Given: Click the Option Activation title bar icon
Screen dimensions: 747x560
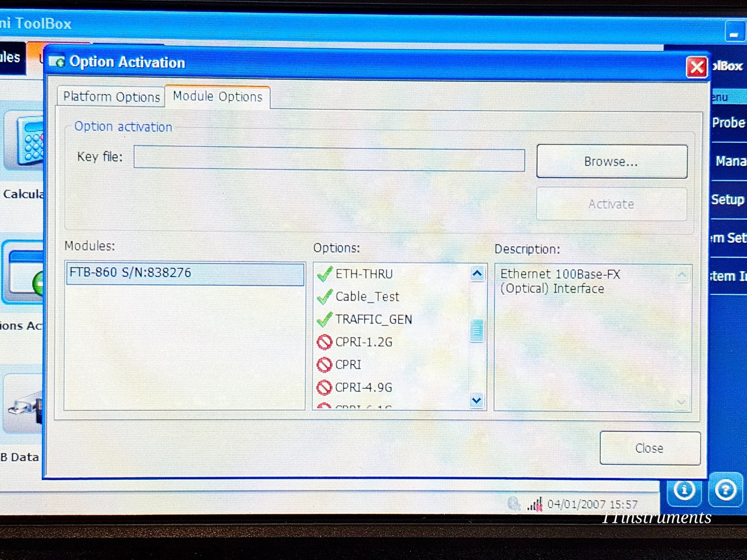Looking at the screenshot, I should tap(58, 61).
